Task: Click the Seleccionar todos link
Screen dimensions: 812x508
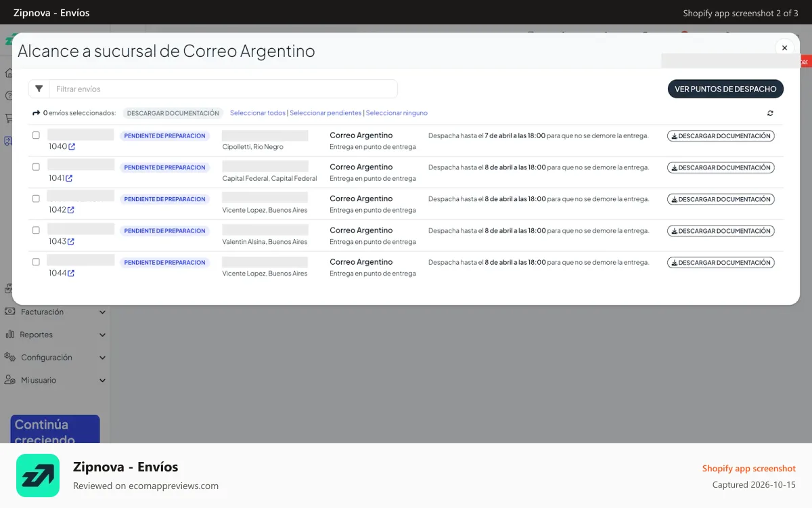Action: [x=258, y=113]
